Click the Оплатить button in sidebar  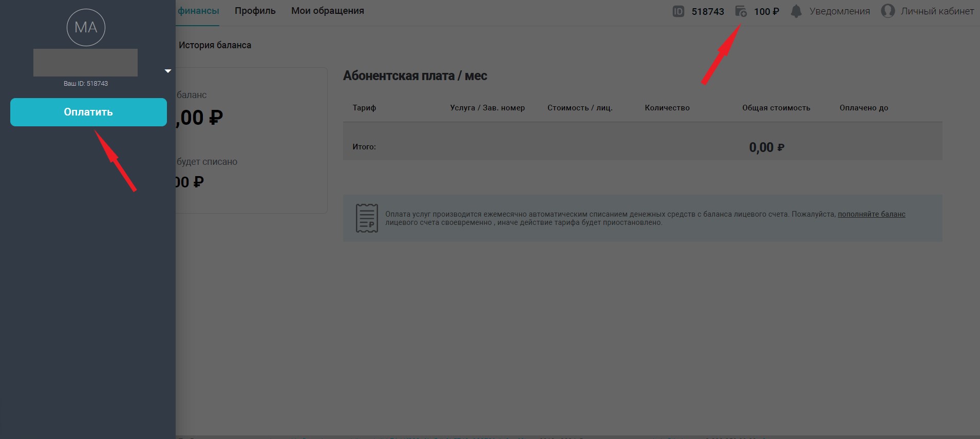(88, 112)
